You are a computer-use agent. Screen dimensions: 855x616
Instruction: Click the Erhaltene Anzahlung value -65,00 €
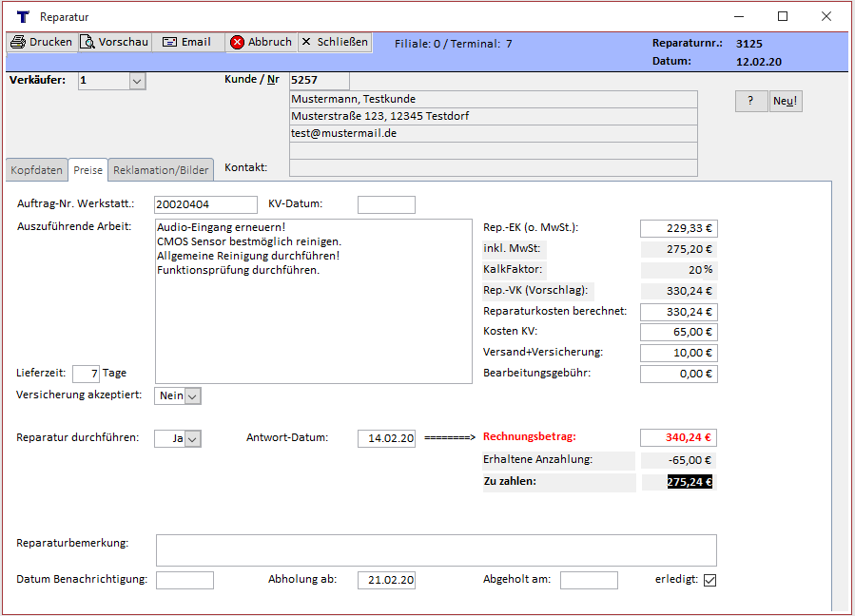coord(679,461)
